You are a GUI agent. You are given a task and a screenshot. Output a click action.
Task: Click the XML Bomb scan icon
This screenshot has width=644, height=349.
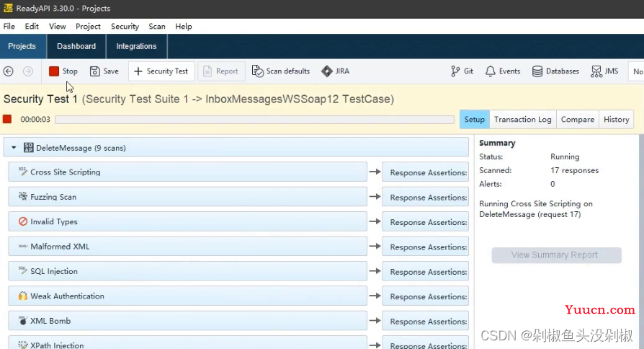(x=22, y=320)
